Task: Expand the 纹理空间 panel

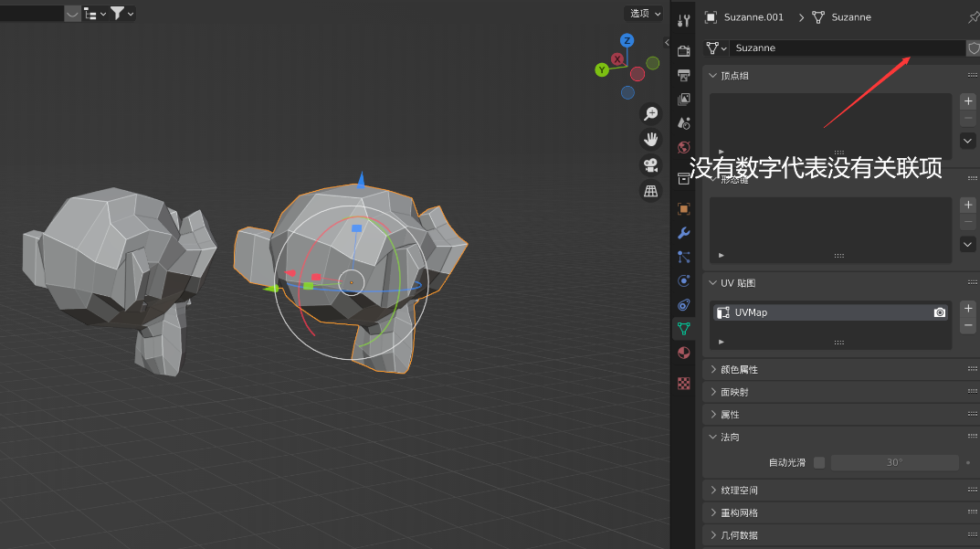Action: tap(713, 491)
